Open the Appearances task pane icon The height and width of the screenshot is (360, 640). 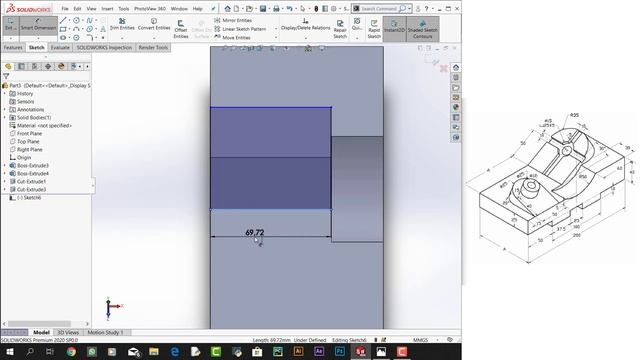tap(456, 107)
